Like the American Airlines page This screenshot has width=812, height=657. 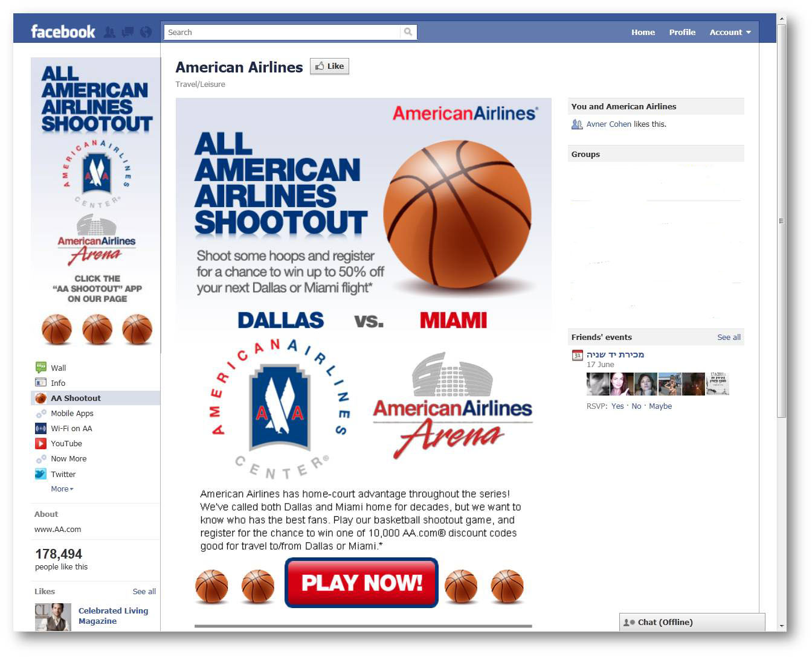point(329,66)
